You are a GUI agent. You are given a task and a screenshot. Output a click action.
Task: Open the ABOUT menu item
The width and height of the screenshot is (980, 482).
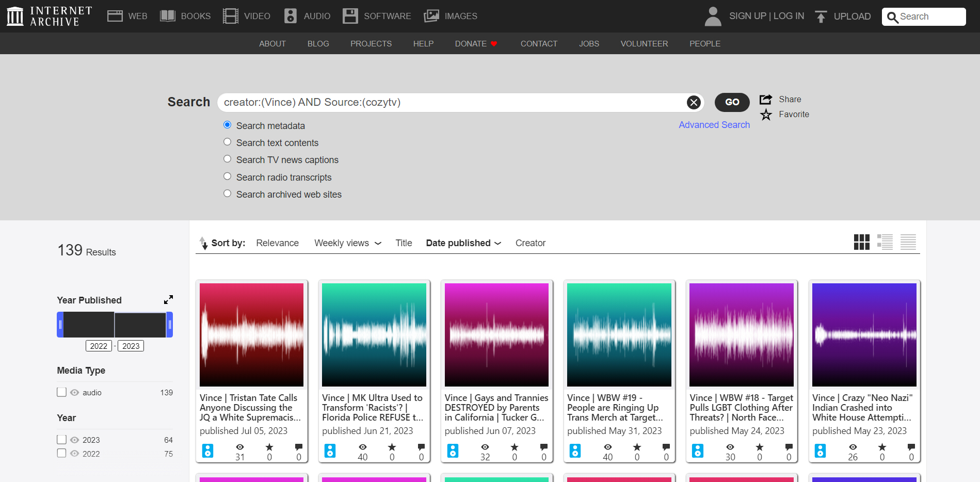click(272, 44)
